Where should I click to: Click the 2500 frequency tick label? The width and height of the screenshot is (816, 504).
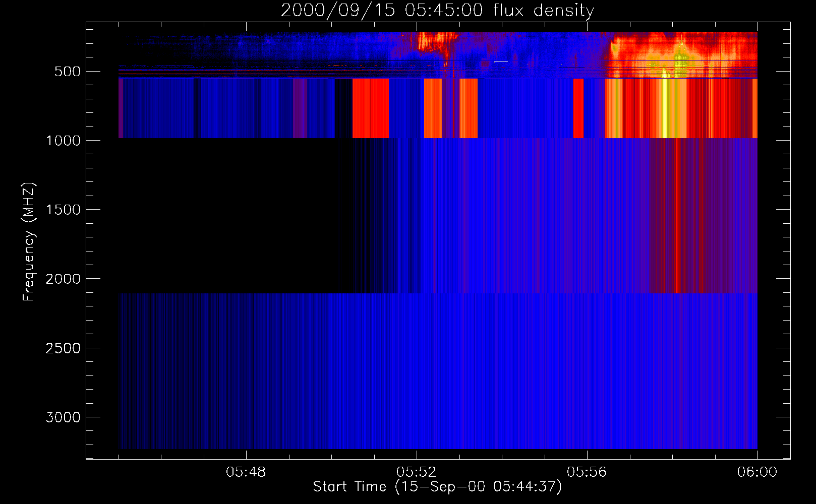63,348
